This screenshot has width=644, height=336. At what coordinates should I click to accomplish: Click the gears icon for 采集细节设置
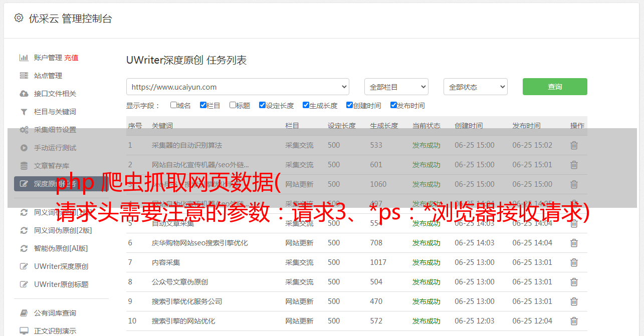(24, 130)
